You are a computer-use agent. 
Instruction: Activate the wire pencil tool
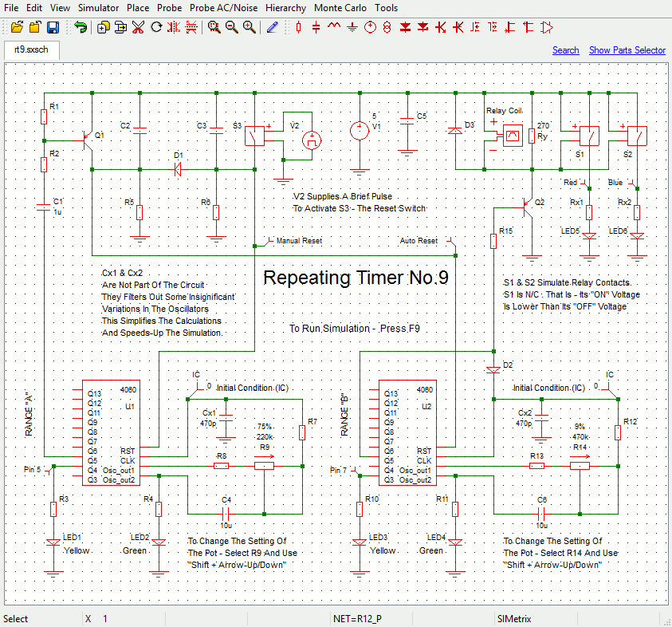(x=272, y=27)
